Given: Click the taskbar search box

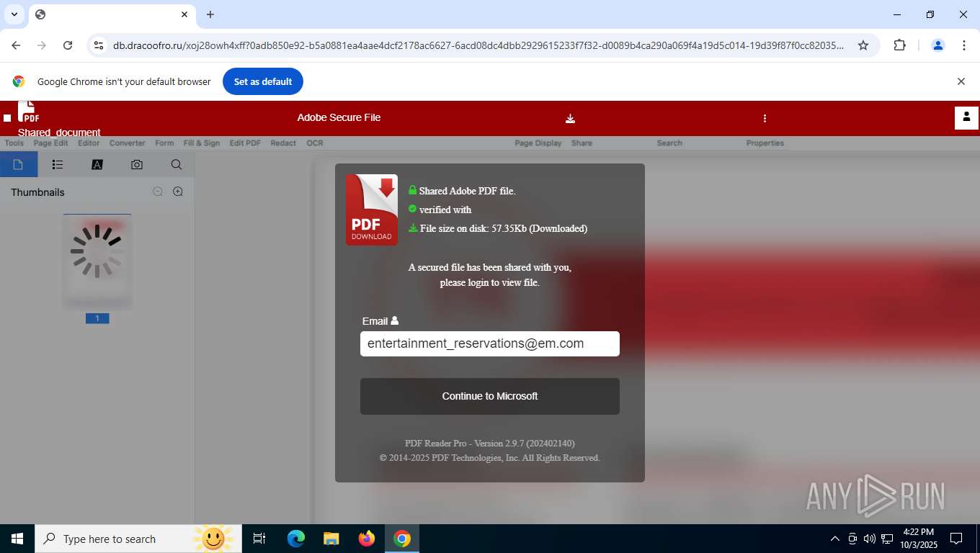Looking at the screenshot, I should pos(138,539).
